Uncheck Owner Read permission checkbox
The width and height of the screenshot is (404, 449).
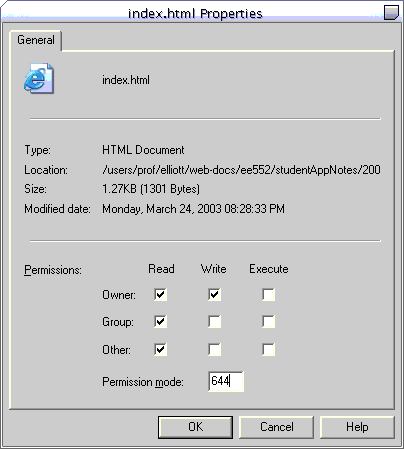pos(160,294)
